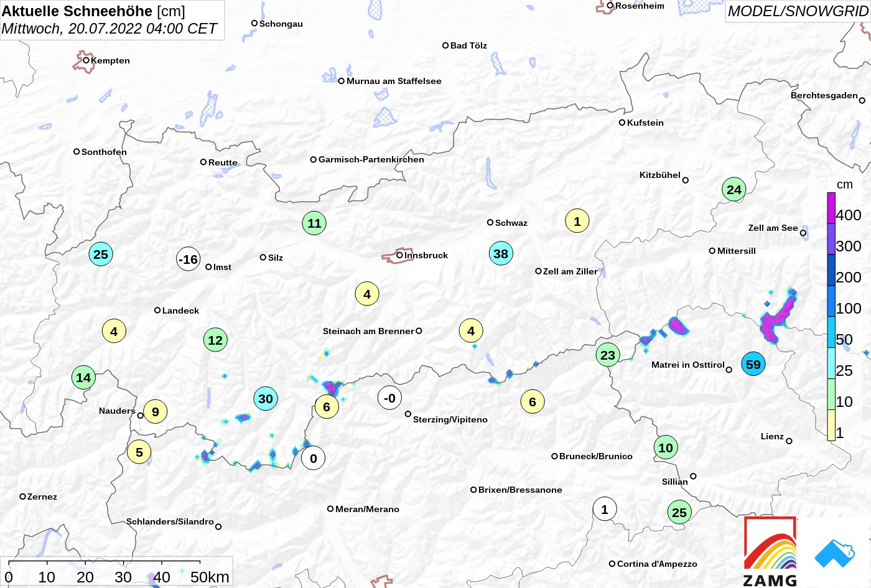This screenshot has height=588, width=871.
Task: Select the white station marker showing 0
Action: [313, 459]
